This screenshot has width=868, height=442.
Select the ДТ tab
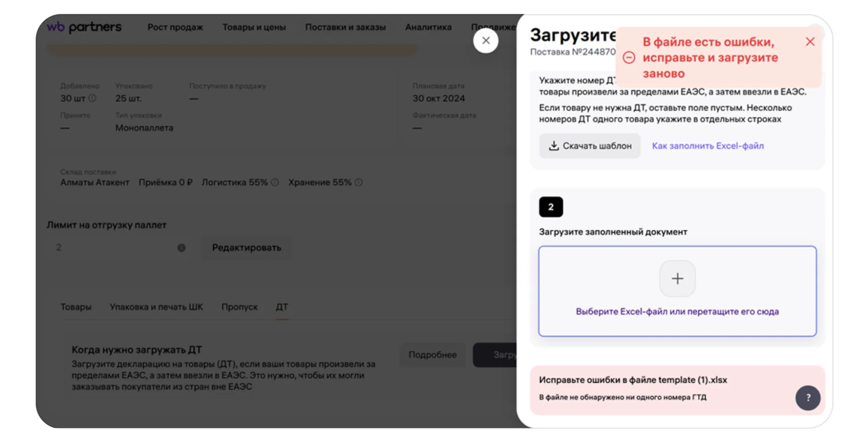point(282,307)
